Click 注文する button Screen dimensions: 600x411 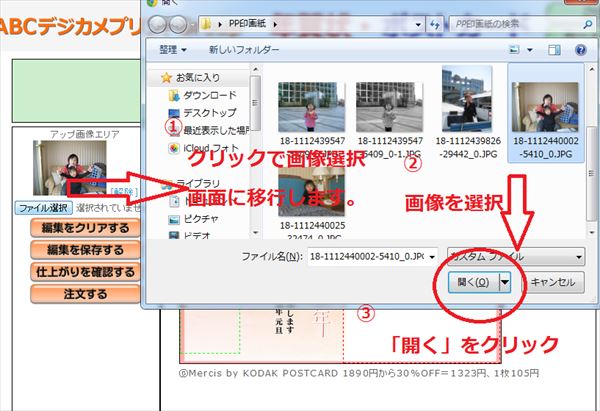tap(85, 294)
